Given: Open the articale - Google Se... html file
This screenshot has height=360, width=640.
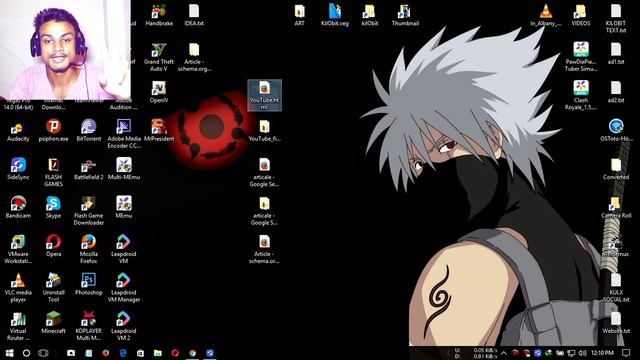Looking at the screenshot, I should pos(264,172).
